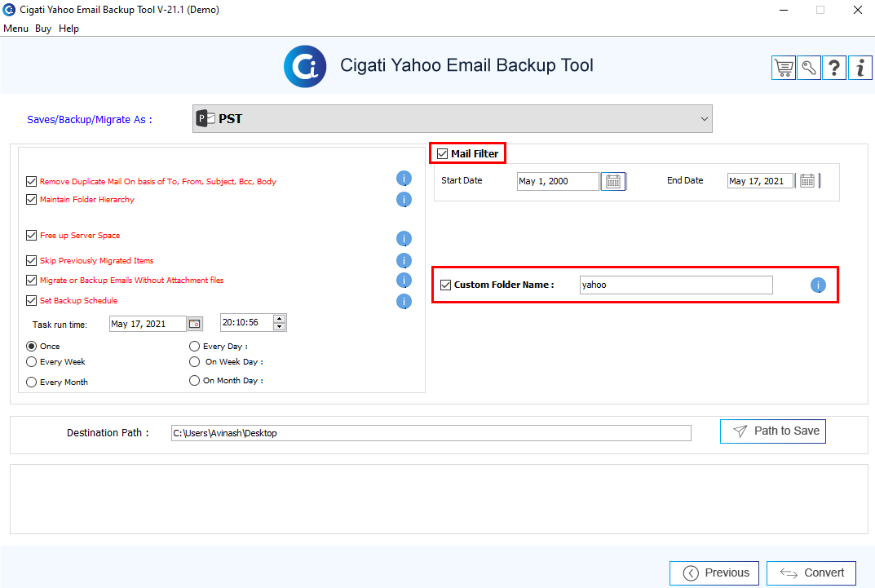The width and height of the screenshot is (875, 588).
Task: Disable Skip Previously Migrated Items
Action: [x=31, y=260]
